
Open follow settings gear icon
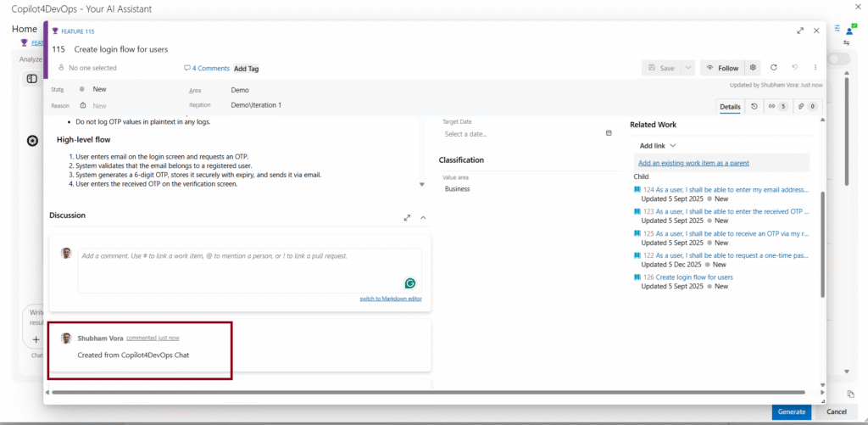pyautogui.click(x=753, y=68)
